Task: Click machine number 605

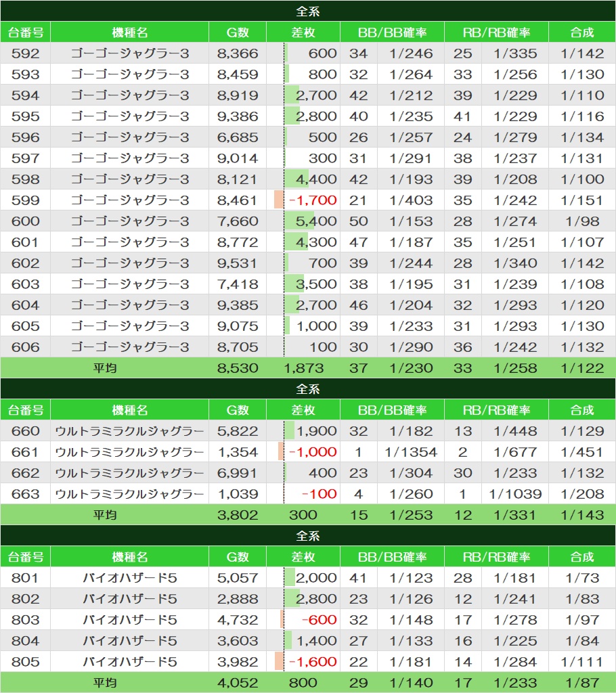Action: pos(25,326)
